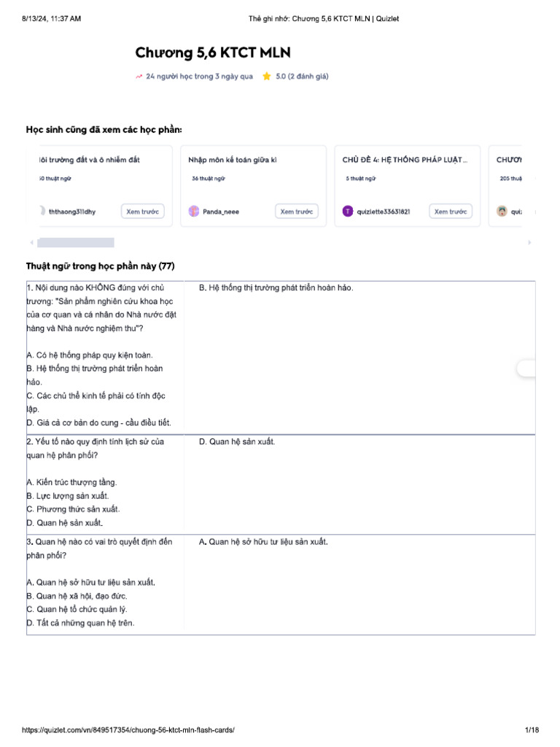Click Panda_neee's profile avatar
This screenshot has width=560, height=747.
coord(194,211)
